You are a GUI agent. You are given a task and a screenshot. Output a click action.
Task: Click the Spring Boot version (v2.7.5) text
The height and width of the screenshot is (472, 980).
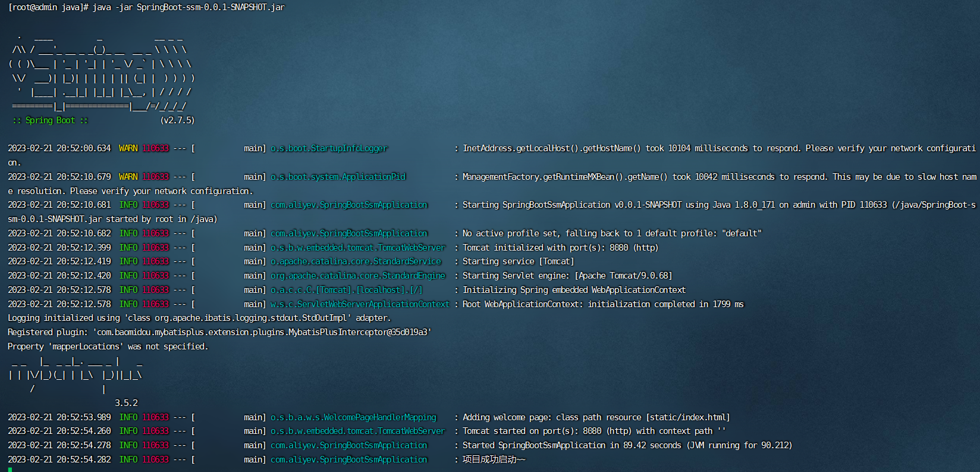tap(177, 120)
